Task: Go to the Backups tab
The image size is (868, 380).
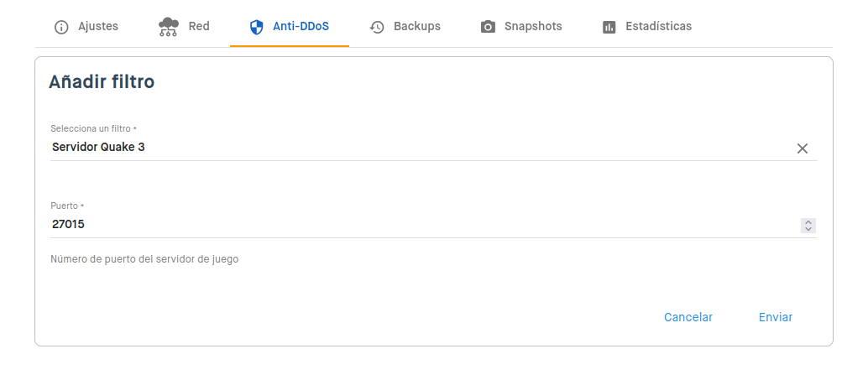Action: [417, 26]
